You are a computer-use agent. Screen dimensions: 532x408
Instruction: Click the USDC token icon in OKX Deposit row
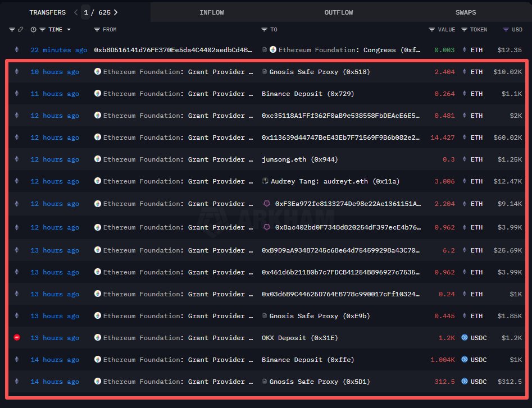coord(465,338)
